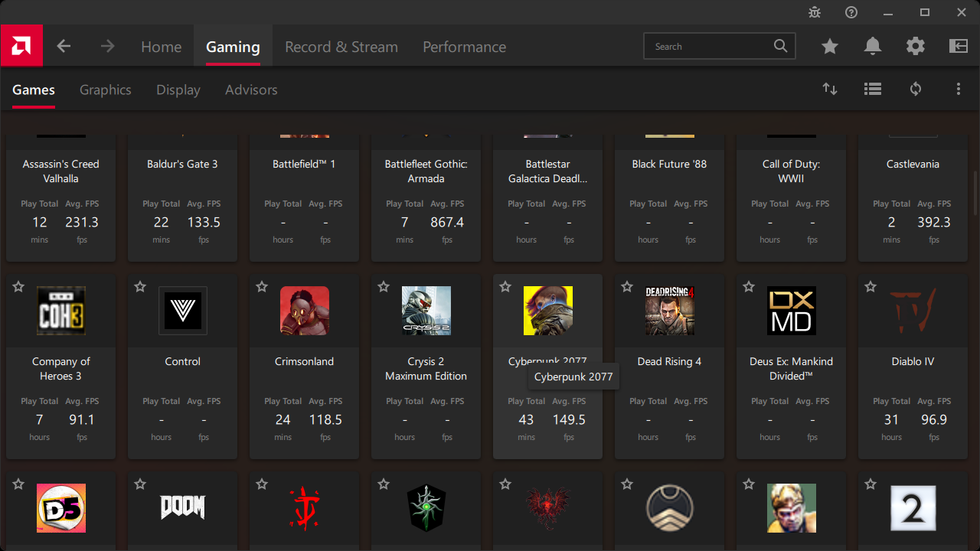Open the Dead Rising 4 cover
980x551 pixels.
coord(670,311)
